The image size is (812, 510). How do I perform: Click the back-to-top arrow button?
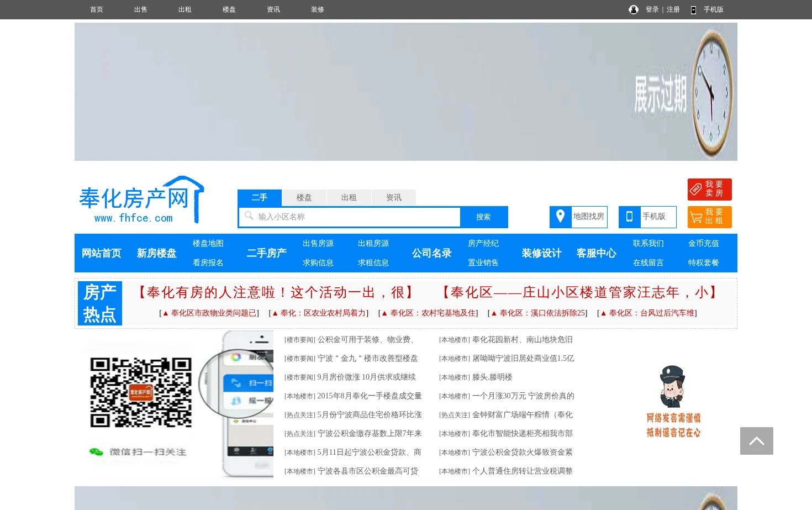click(x=757, y=441)
